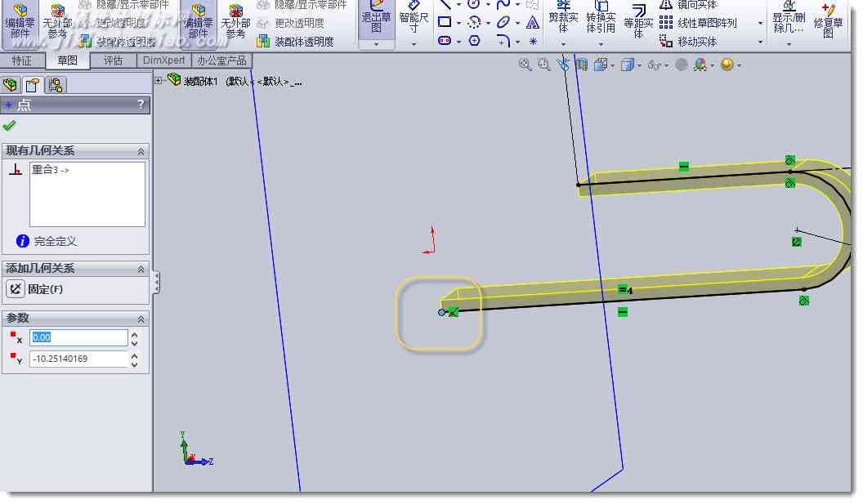The width and height of the screenshot is (863, 504).
Task: Click the 移动实体 move entities tool
Action: click(688, 42)
